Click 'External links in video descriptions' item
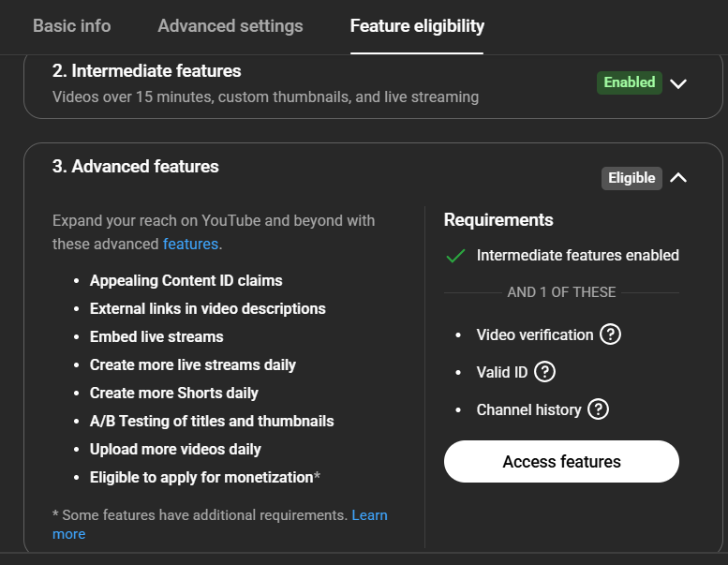The image size is (728, 565). [x=208, y=308]
